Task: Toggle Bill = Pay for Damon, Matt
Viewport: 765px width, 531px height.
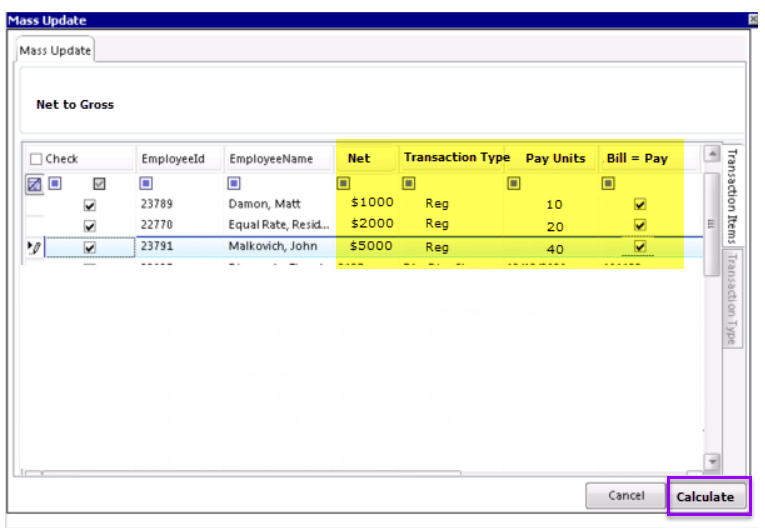Action: pos(640,204)
